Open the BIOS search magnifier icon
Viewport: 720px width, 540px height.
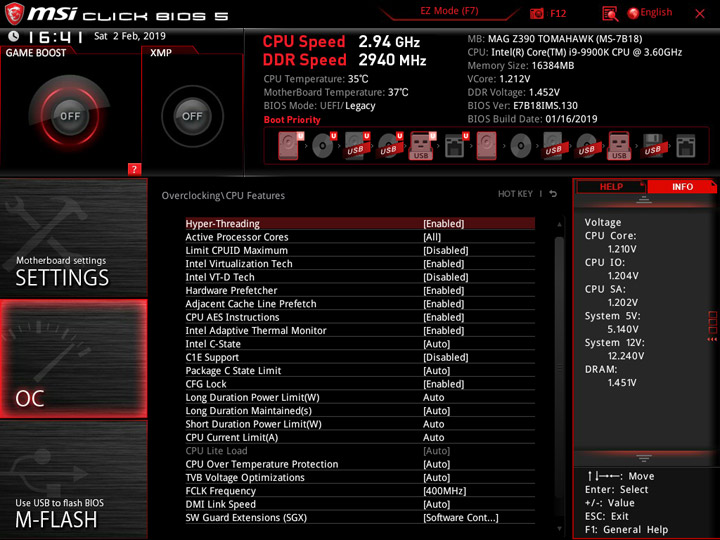click(x=610, y=13)
